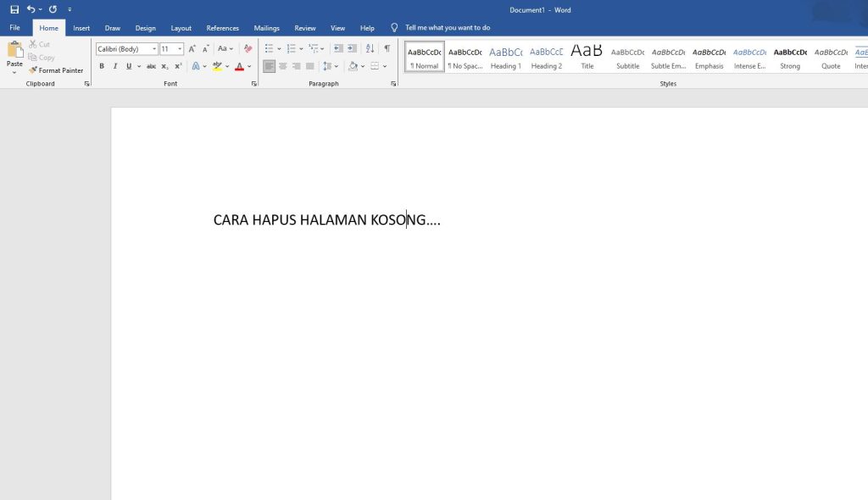Toggle Subscript formatting
Viewport: 868px width, 500px height.
pos(164,66)
